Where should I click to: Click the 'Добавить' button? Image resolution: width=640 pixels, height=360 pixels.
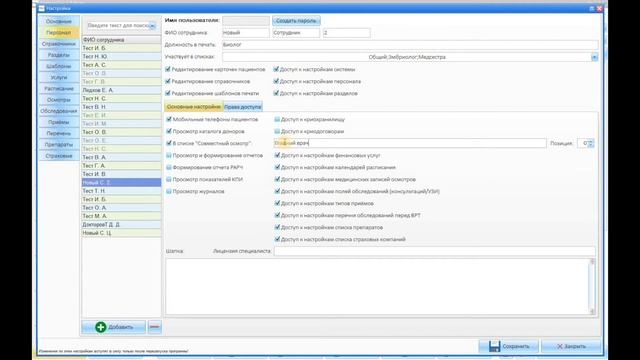coord(113,327)
